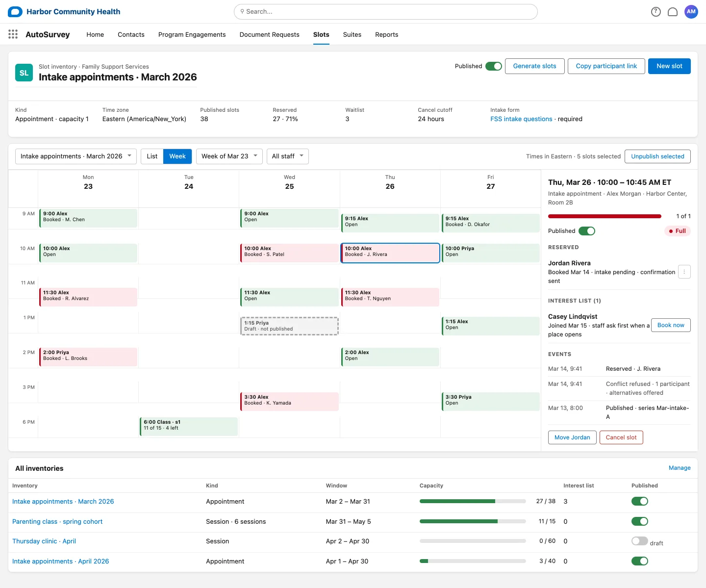Open the All staff filter dropdown
This screenshot has width=706, height=588.
pyautogui.click(x=288, y=156)
